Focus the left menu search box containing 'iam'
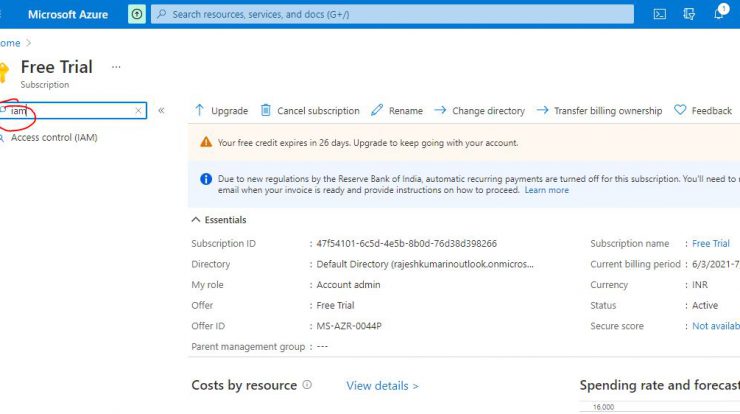This screenshot has width=740, height=414. tap(73, 110)
